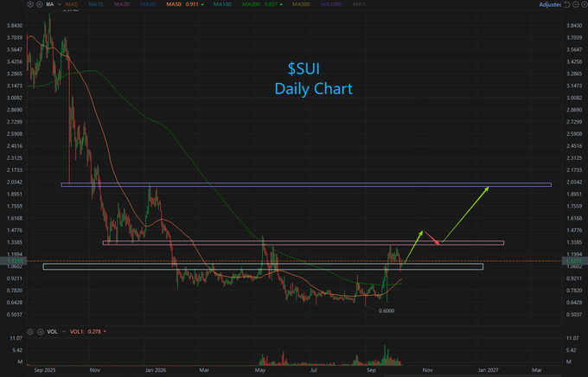The width and height of the screenshot is (588, 377).
Task: Click the MA200 value 0.857
Action: pyautogui.click(x=271, y=4)
